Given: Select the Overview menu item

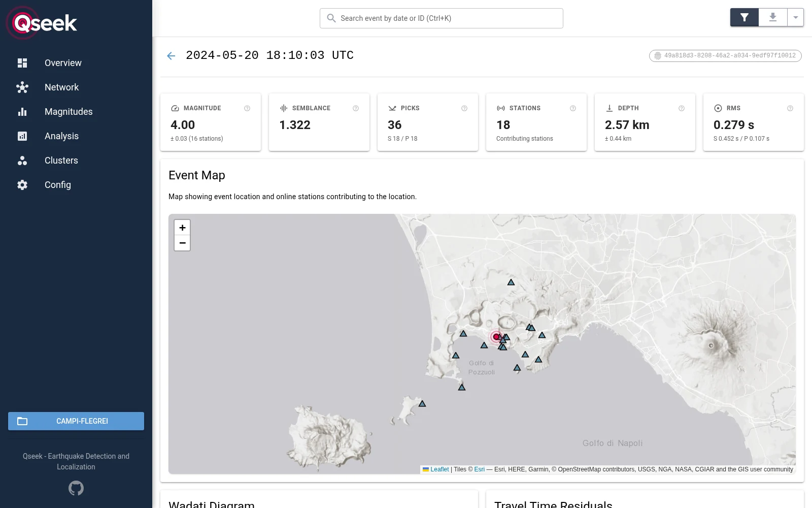Looking at the screenshot, I should coord(76,63).
